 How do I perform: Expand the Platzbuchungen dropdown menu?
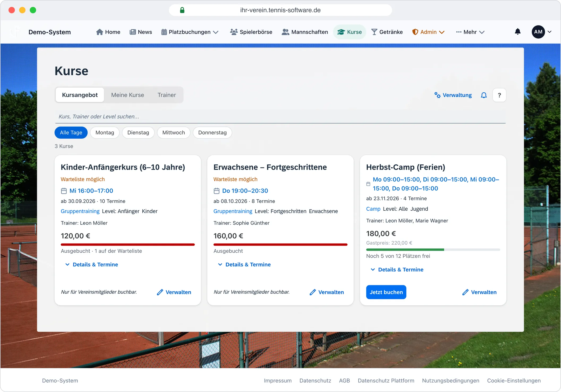click(x=190, y=32)
